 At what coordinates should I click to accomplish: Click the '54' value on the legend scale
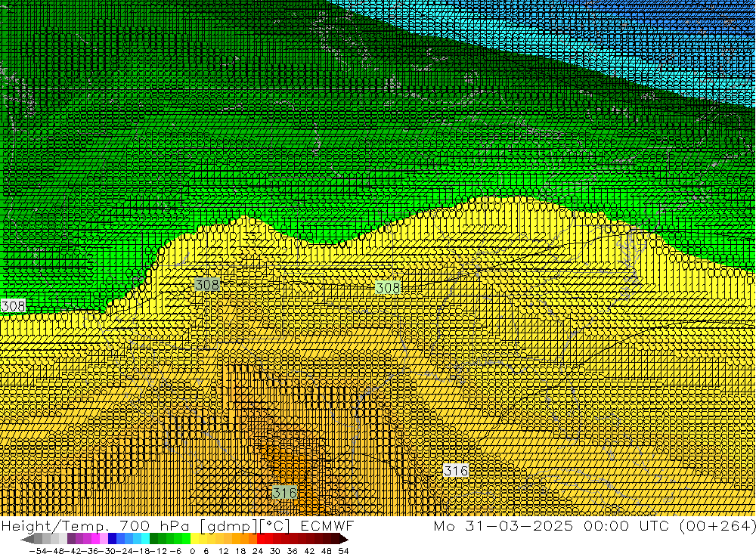(x=343, y=551)
